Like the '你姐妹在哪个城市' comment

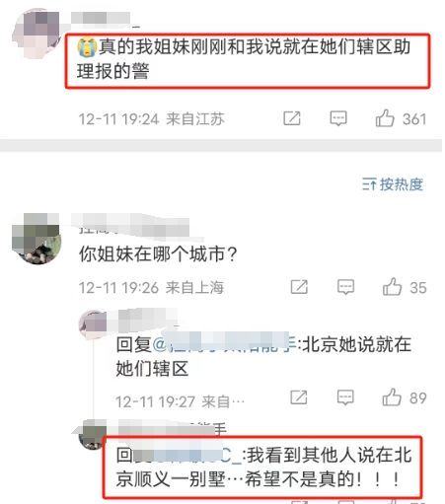pyautogui.click(x=392, y=287)
